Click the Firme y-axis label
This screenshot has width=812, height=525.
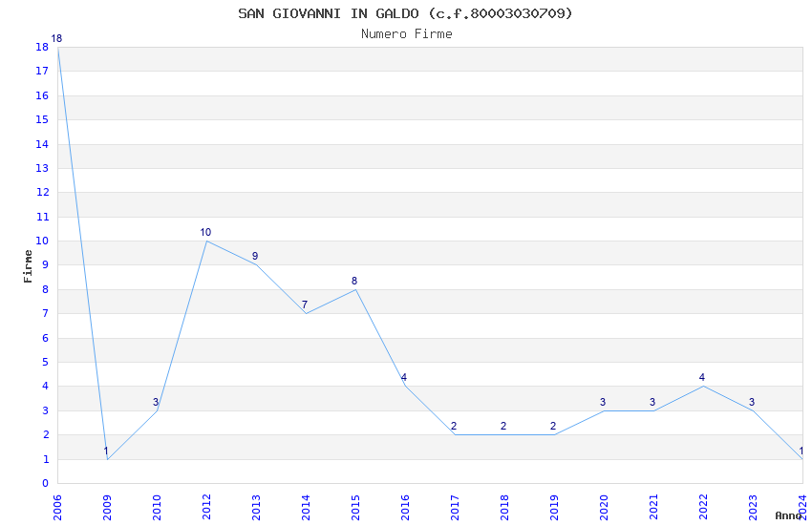point(28,266)
